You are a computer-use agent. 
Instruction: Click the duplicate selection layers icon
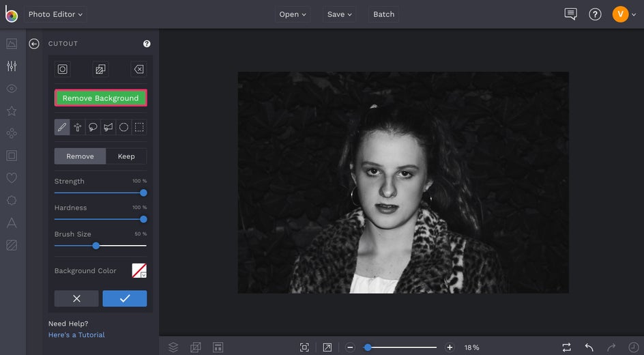(100, 69)
